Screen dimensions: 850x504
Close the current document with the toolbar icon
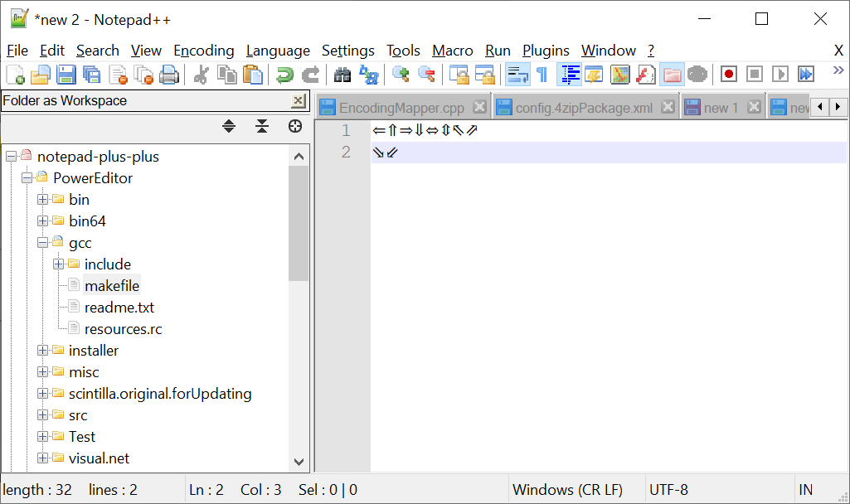pyautogui.click(x=118, y=75)
